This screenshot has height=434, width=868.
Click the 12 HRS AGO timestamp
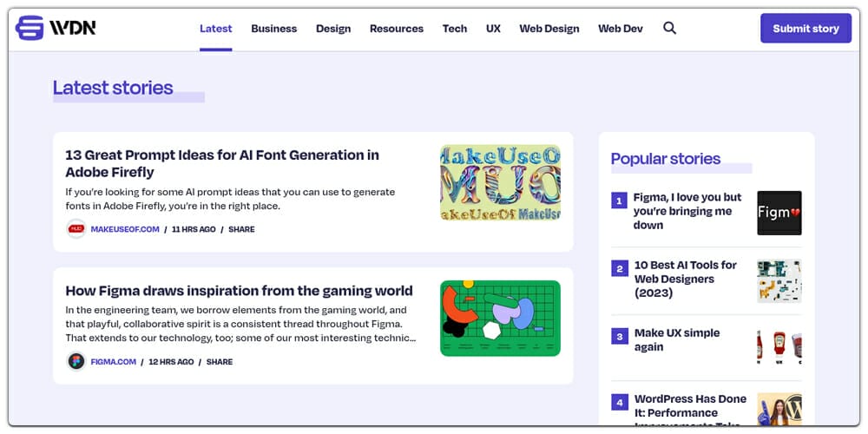click(x=171, y=362)
